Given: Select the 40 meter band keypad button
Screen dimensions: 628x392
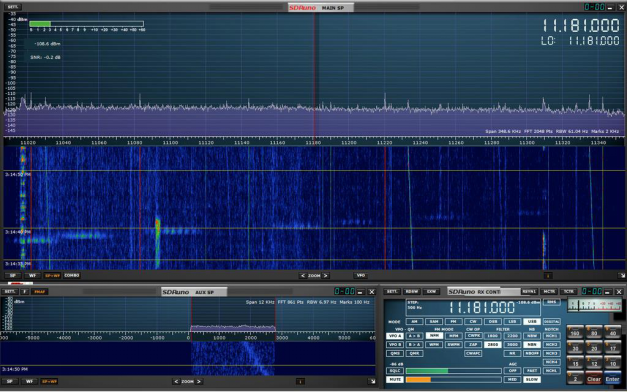Looking at the screenshot, I should [x=613, y=332].
